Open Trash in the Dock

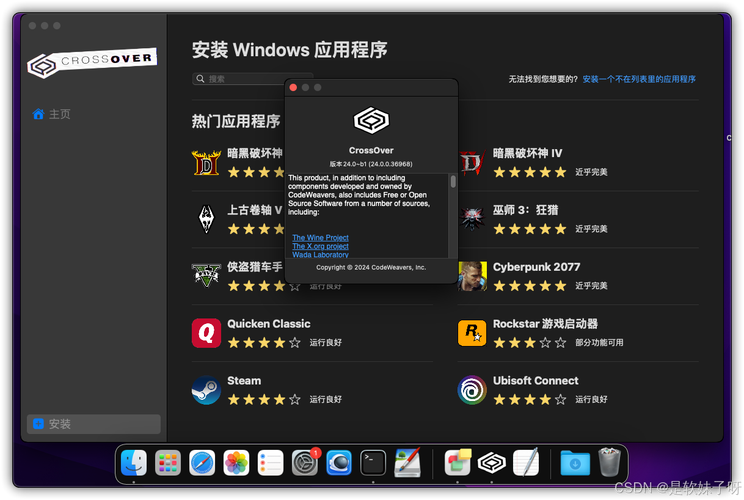[609, 462]
